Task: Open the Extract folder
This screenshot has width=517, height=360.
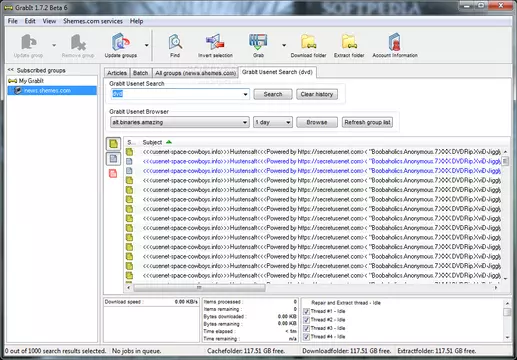Action: tap(349, 45)
